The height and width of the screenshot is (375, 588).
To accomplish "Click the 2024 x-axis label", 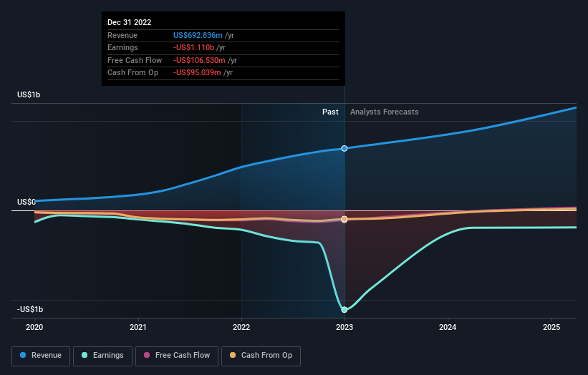I will point(448,328).
